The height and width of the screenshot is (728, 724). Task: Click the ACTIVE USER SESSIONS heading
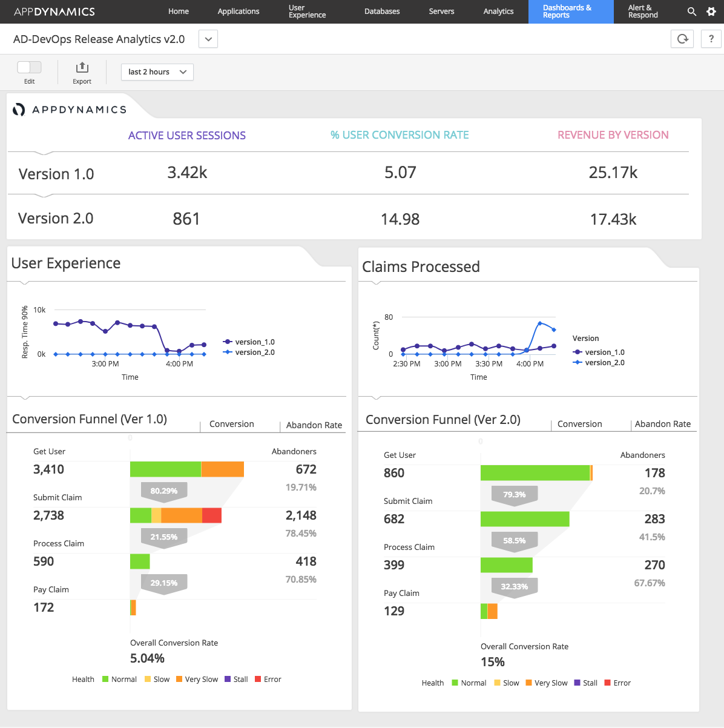[187, 136]
